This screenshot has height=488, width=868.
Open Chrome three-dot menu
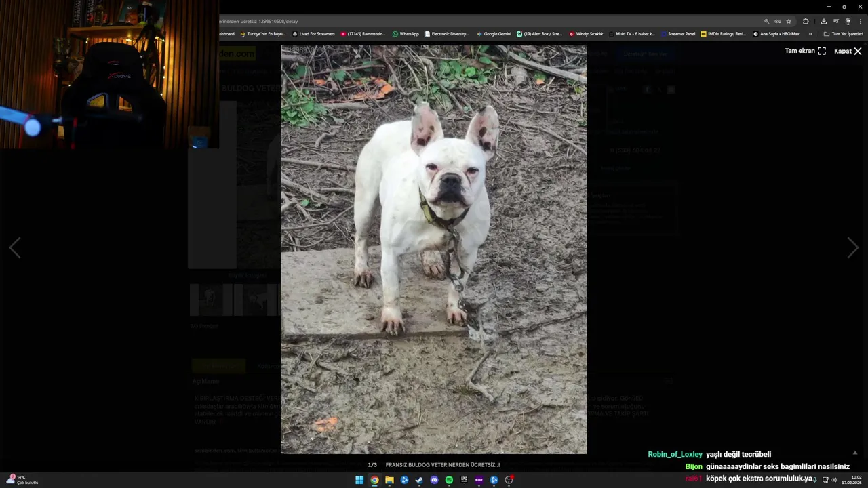pyautogui.click(x=860, y=21)
